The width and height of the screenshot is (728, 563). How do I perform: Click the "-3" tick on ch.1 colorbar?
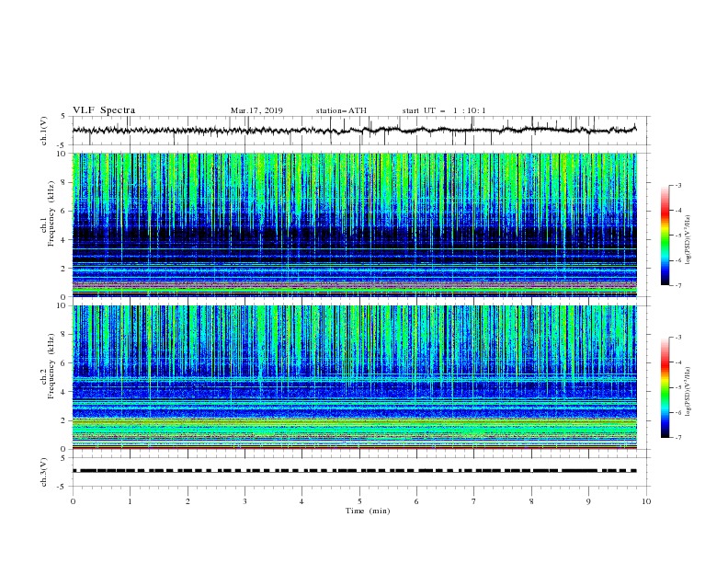[x=678, y=185]
